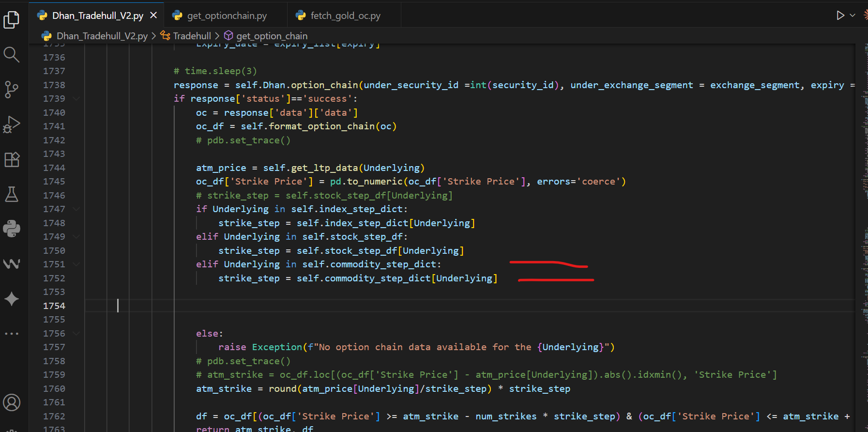Open Run and Debug view
The height and width of the screenshot is (432, 868).
[x=11, y=124]
